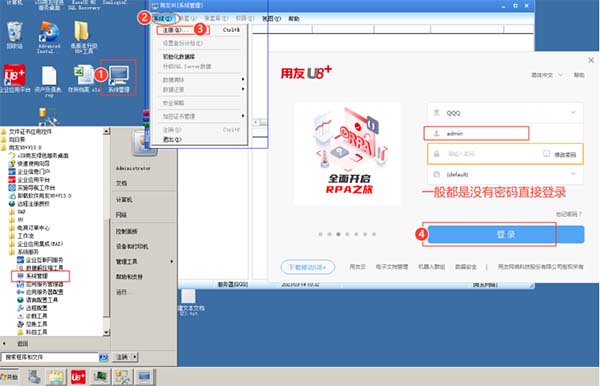Open the 电子文档管理 footer link
This screenshot has width=600, height=386.
pos(391,267)
